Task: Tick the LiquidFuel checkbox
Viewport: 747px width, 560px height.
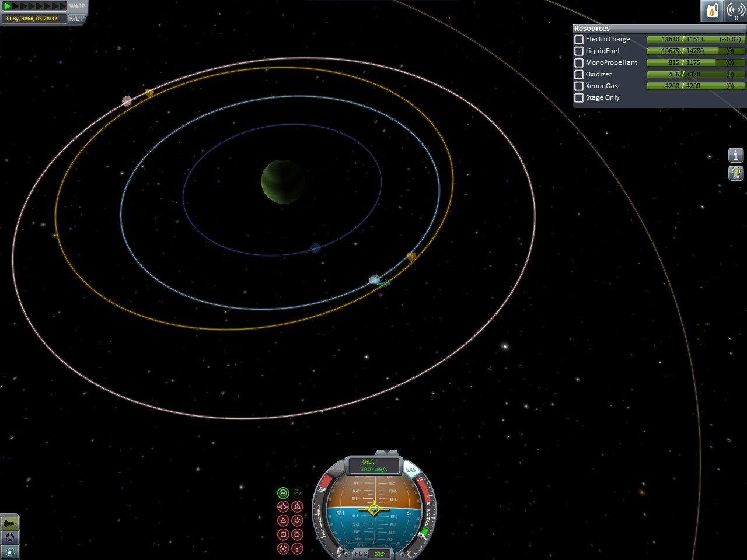Action: 579,51
